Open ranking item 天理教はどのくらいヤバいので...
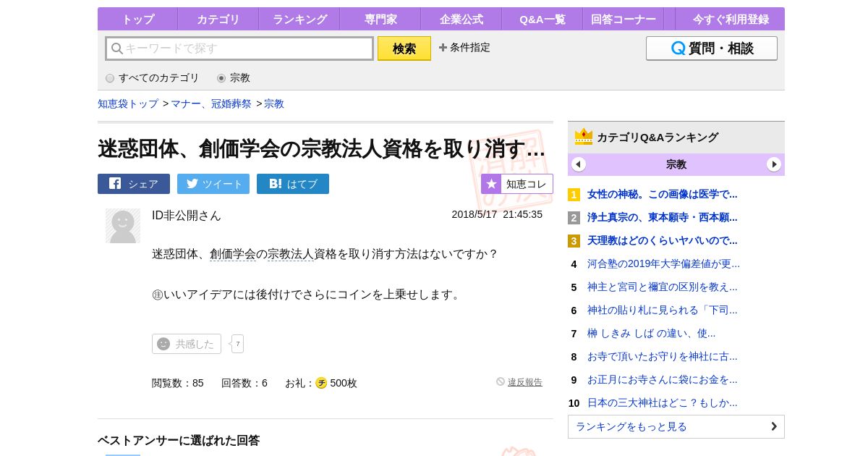The width and height of the screenshot is (868, 456). click(x=663, y=240)
